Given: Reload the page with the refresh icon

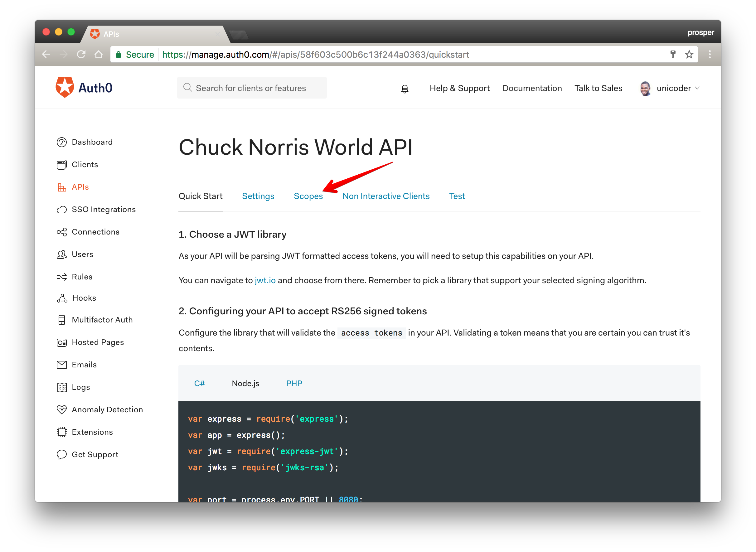Looking at the screenshot, I should [x=81, y=54].
